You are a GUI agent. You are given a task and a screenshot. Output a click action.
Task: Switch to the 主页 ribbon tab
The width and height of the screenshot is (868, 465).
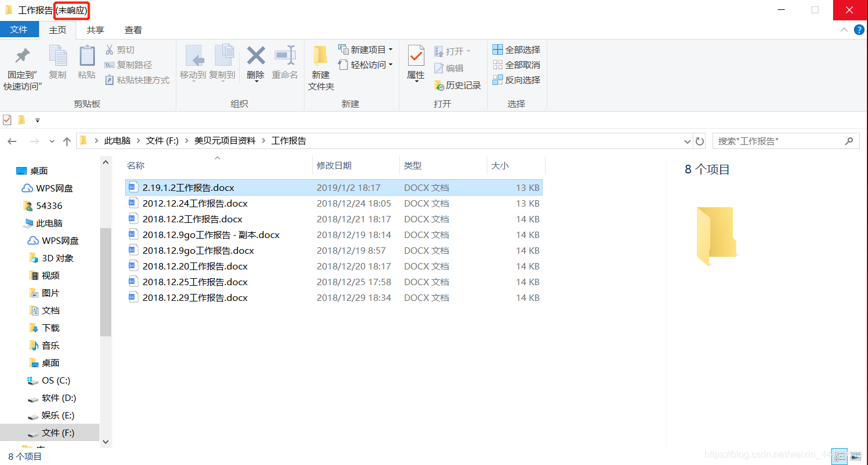point(58,30)
